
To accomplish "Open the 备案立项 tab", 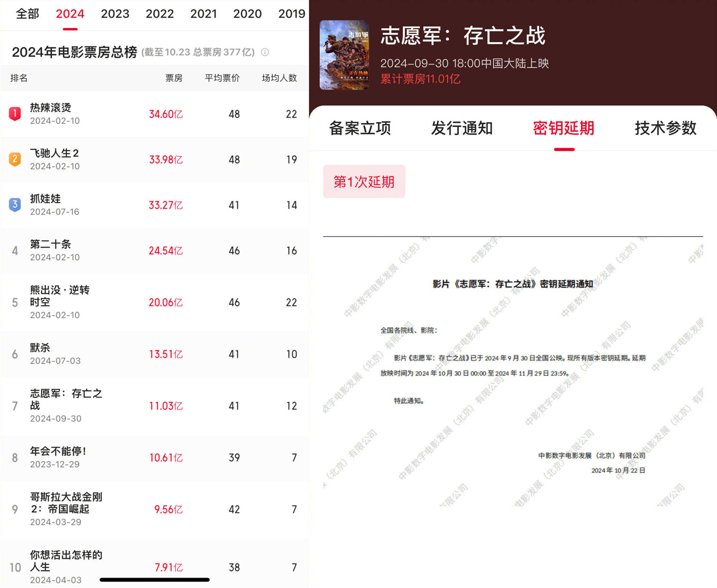I will [x=360, y=128].
